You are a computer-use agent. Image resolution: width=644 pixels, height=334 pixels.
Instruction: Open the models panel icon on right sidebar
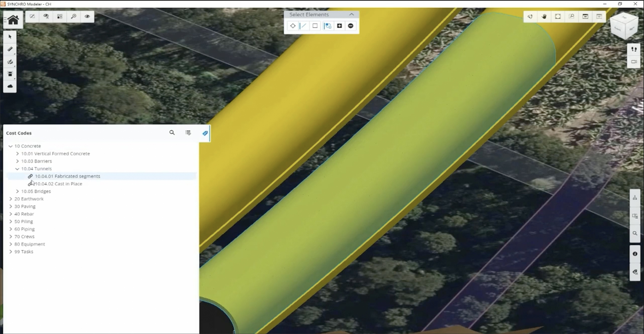coord(635,216)
